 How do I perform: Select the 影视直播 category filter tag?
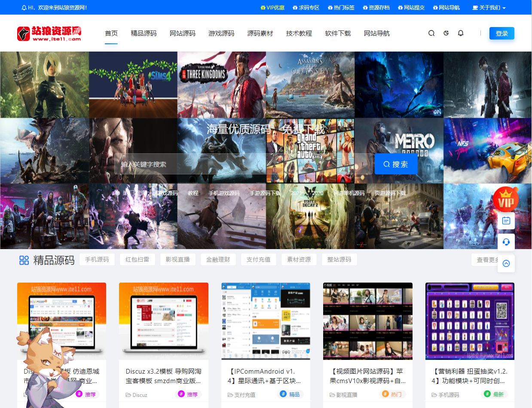(x=178, y=259)
